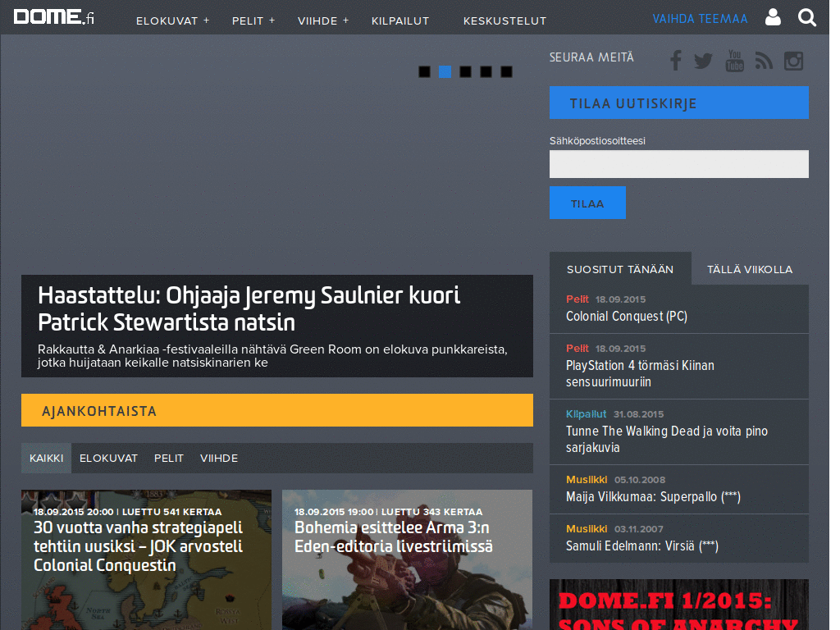Viewport: 840px width, 630px height.
Task: Open PlayStation 4 törmäsi Kiinan sensuurimuuriin
Action: point(640,373)
